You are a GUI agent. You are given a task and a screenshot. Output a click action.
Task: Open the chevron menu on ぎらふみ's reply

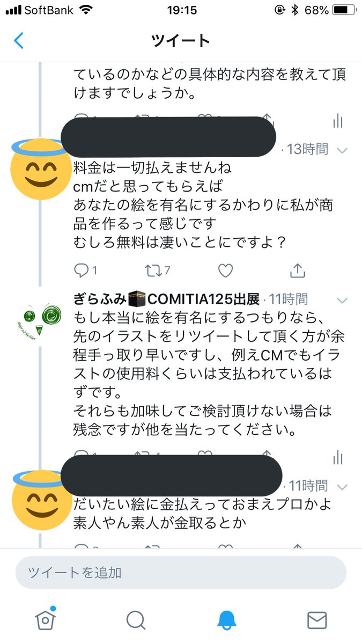(343, 301)
